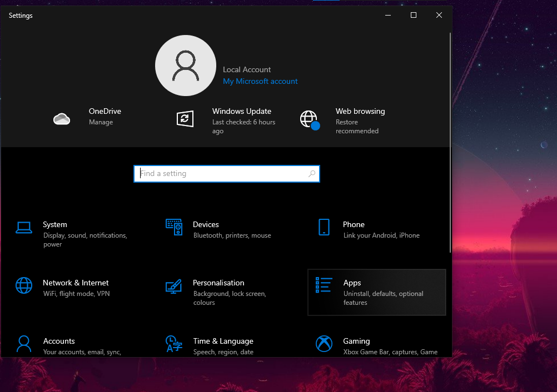Open the Devices keyboard and speaker icon
The image size is (557, 392).
pyautogui.click(x=174, y=227)
